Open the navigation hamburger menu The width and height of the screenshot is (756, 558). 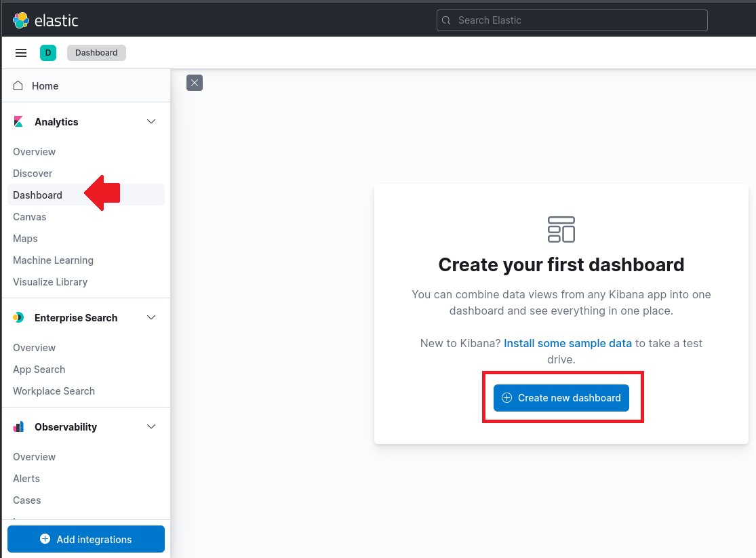(x=21, y=52)
